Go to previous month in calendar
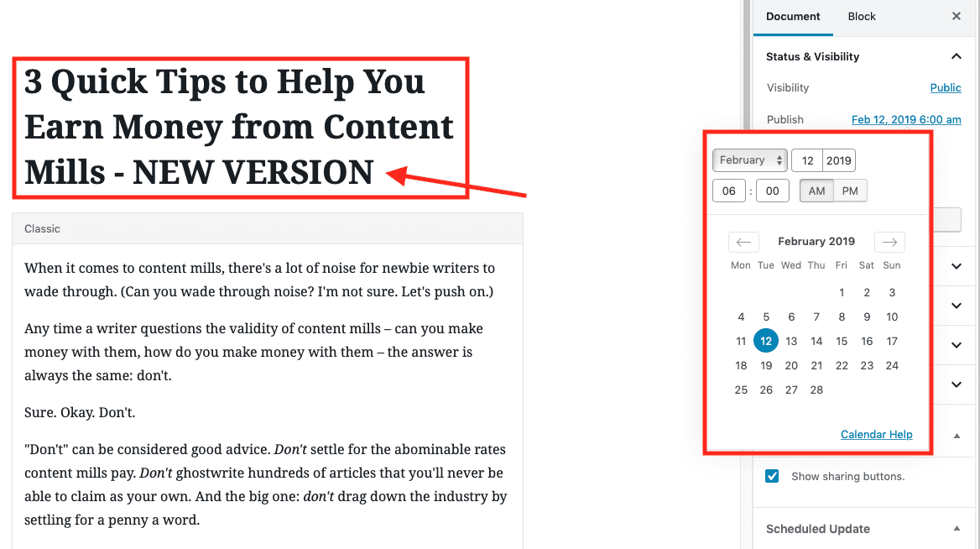The image size is (980, 549). tap(743, 242)
